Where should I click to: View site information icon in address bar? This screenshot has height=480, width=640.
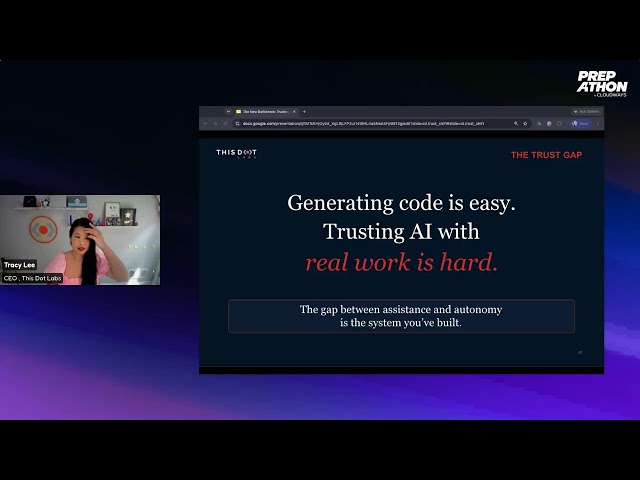[x=238, y=123]
